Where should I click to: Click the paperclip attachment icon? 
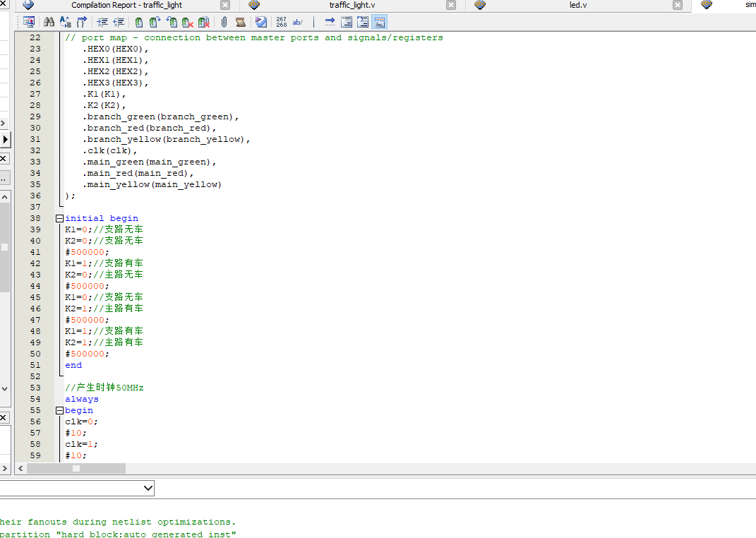[x=224, y=22]
